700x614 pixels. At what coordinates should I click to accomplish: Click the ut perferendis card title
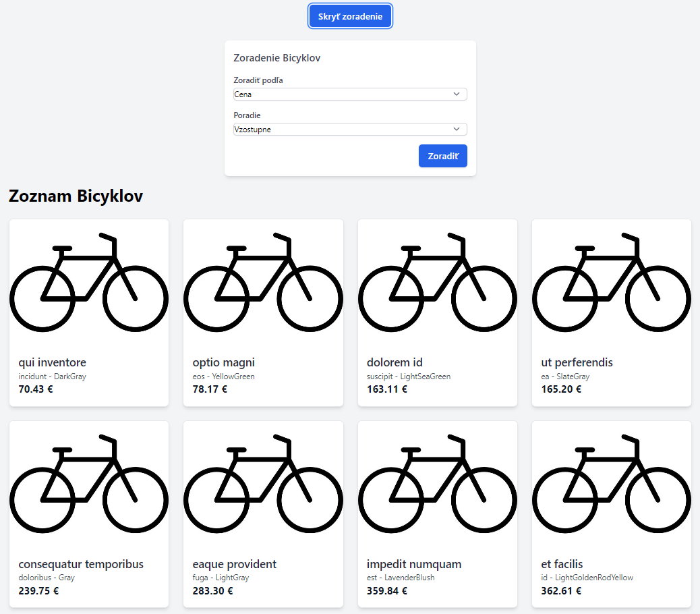577,362
